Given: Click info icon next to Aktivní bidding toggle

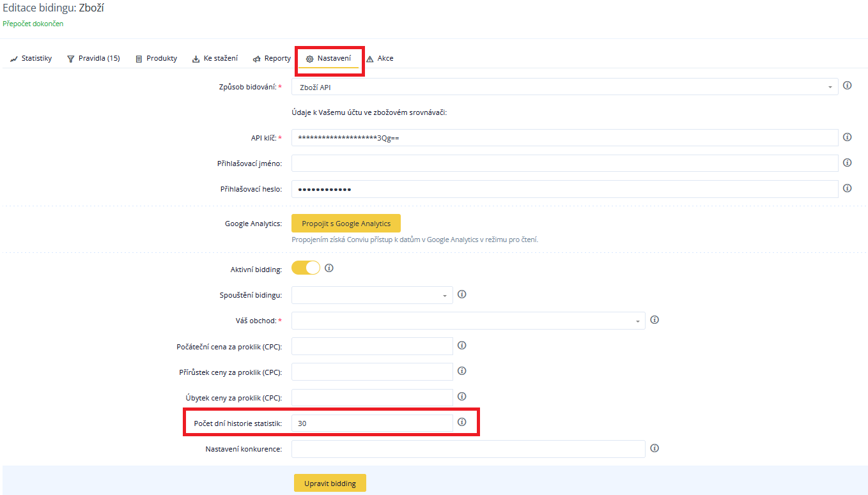Looking at the screenshot, I should 329,268.
